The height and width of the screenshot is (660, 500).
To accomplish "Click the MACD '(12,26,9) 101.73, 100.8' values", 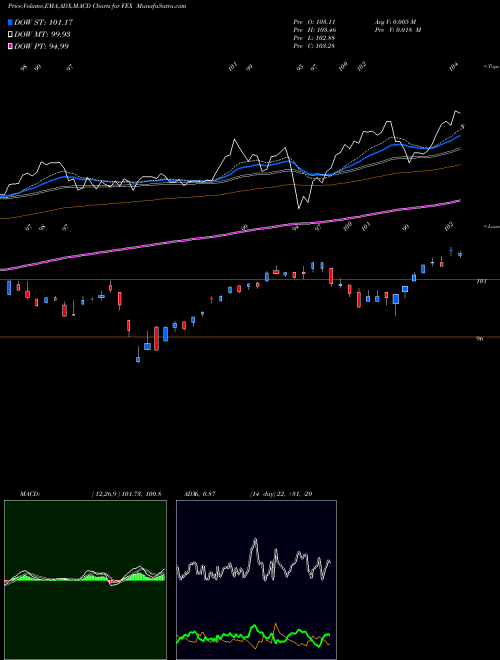I will (126, 494).
